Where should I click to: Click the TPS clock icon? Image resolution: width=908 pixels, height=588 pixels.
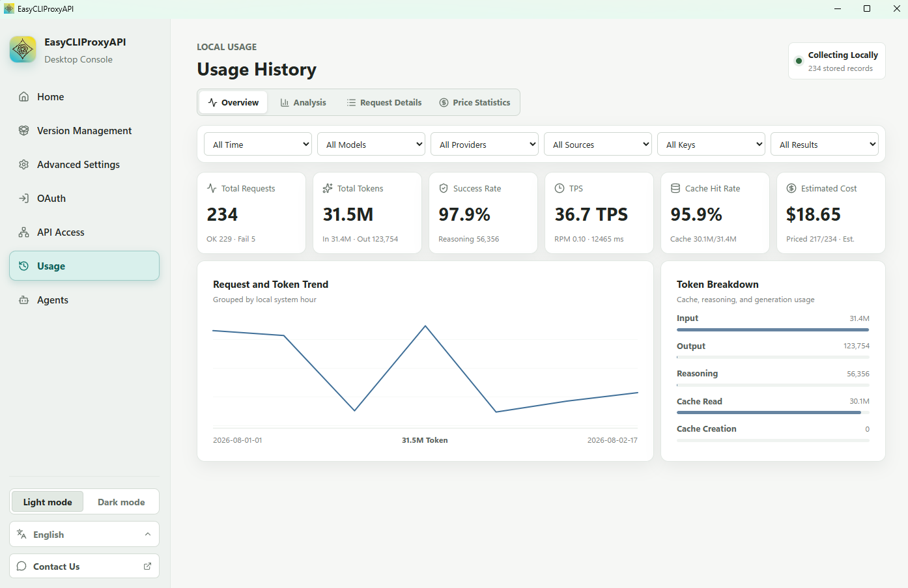point(560,188)
